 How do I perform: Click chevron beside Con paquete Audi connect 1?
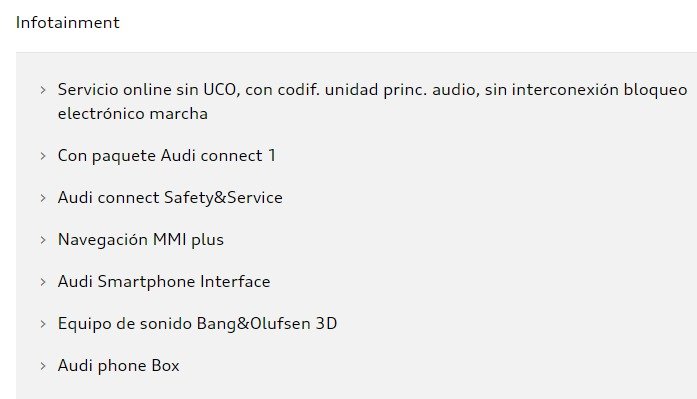[43, 156]
